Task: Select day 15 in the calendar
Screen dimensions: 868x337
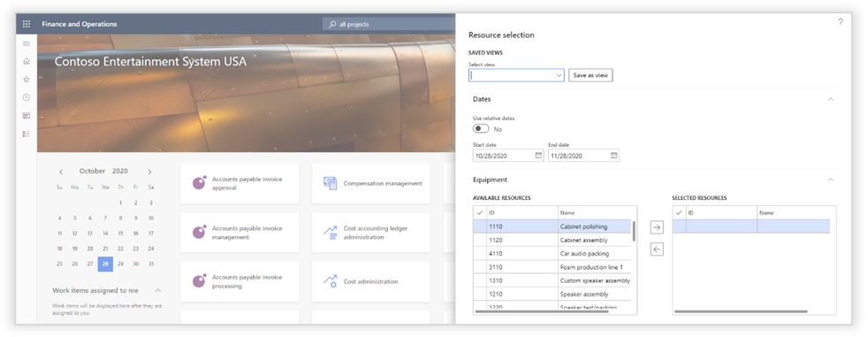Action: [121, 234]
